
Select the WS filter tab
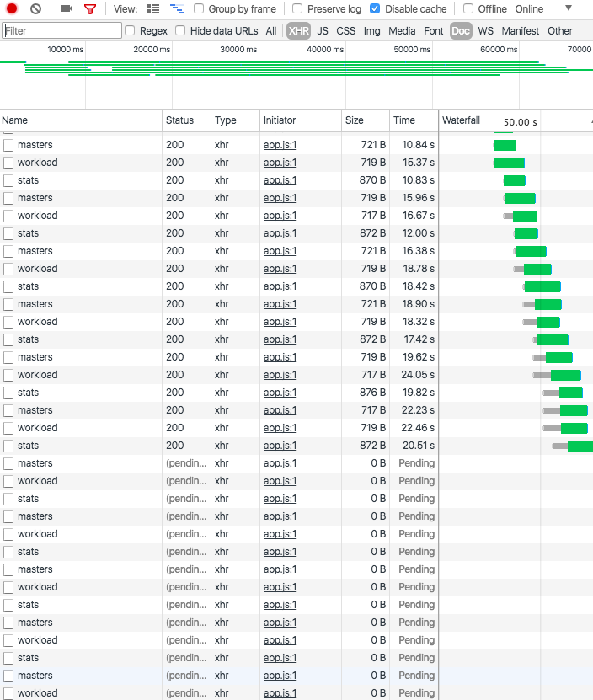pos(485,30)
